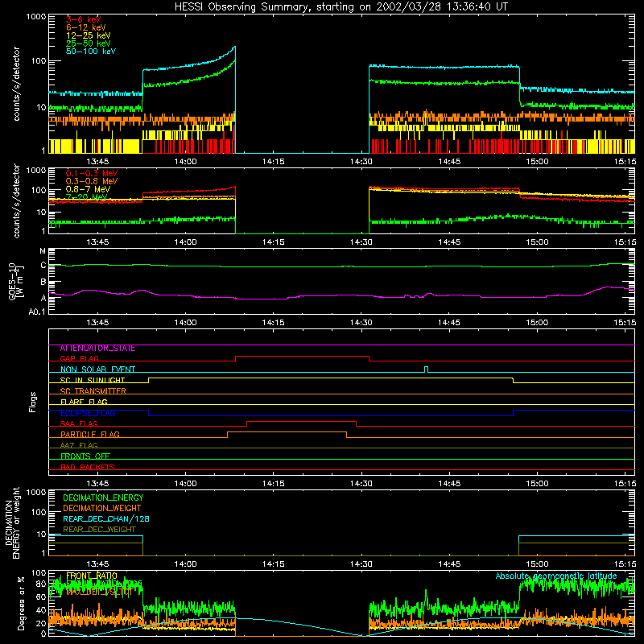The image size is (644, 644).
Task: Click the 0.8-7 MeV legend label
Action: pos(88,189)
